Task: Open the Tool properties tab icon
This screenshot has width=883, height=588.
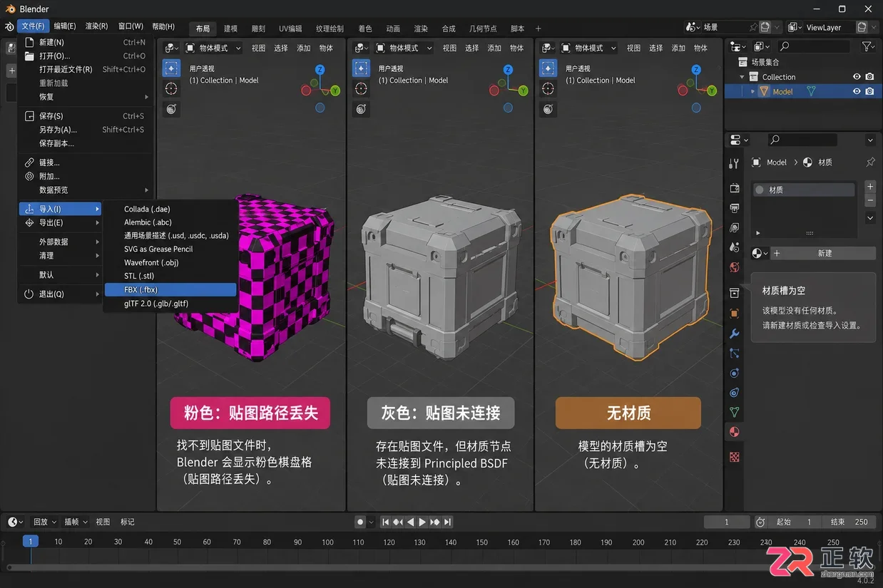Action: tap(734, 163)
